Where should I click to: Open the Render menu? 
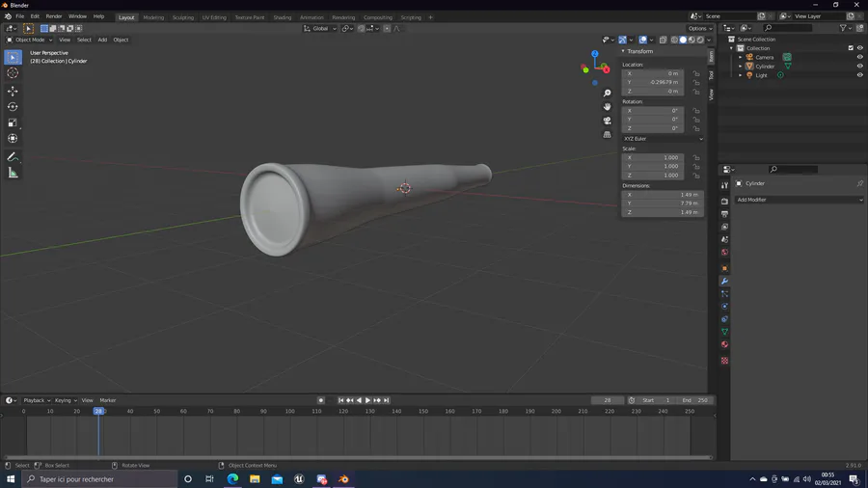(54, 16)
